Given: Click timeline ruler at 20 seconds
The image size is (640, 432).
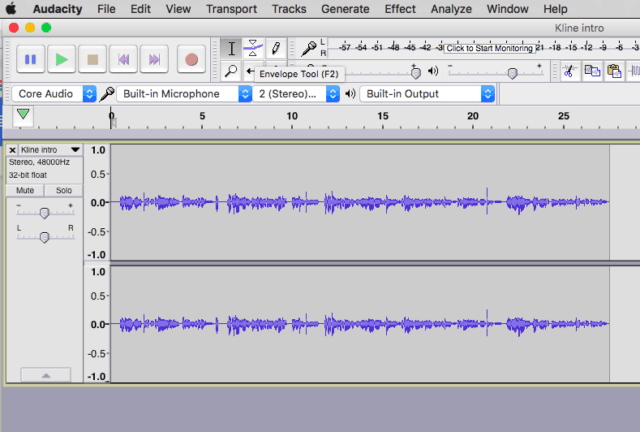Looking at the screenshot, I should [x=473, y=118].
